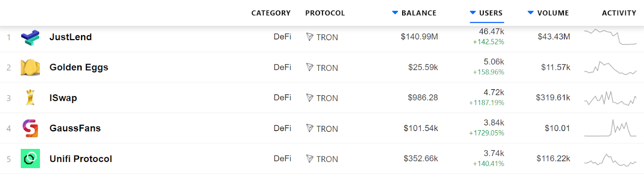Viewport: 644px width, 174px height.
Task: Open the Golden Eggs dapp name link
Action: pos(79,67)
